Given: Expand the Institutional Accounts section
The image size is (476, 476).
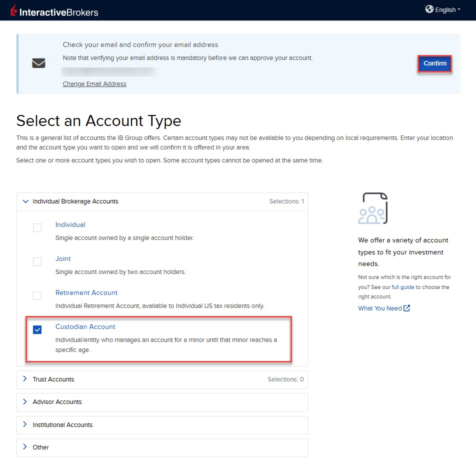Looking at the screenshot, I should [x=162, y=425].
